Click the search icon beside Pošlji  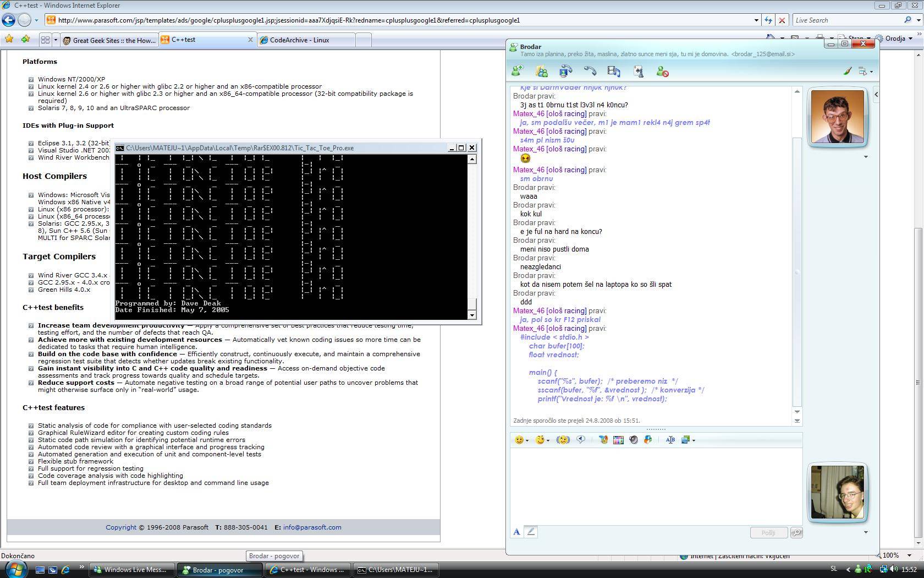(x=796, y=532)
